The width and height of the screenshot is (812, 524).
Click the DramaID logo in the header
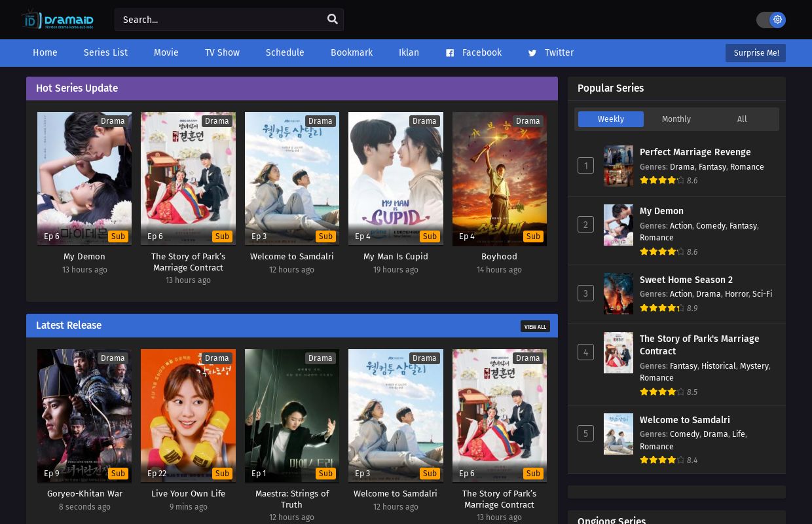coord(56,19)
